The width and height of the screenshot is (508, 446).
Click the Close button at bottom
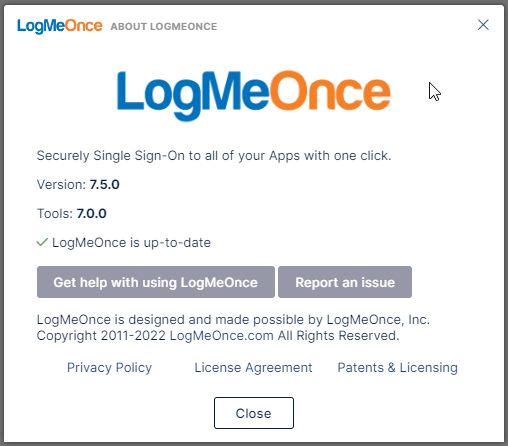tap(254, 413)
